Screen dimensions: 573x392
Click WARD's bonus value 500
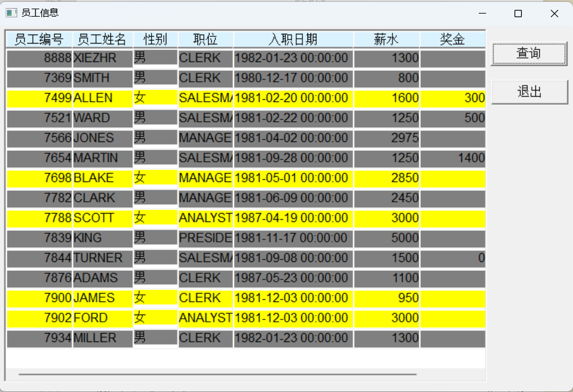coord(453,119)
